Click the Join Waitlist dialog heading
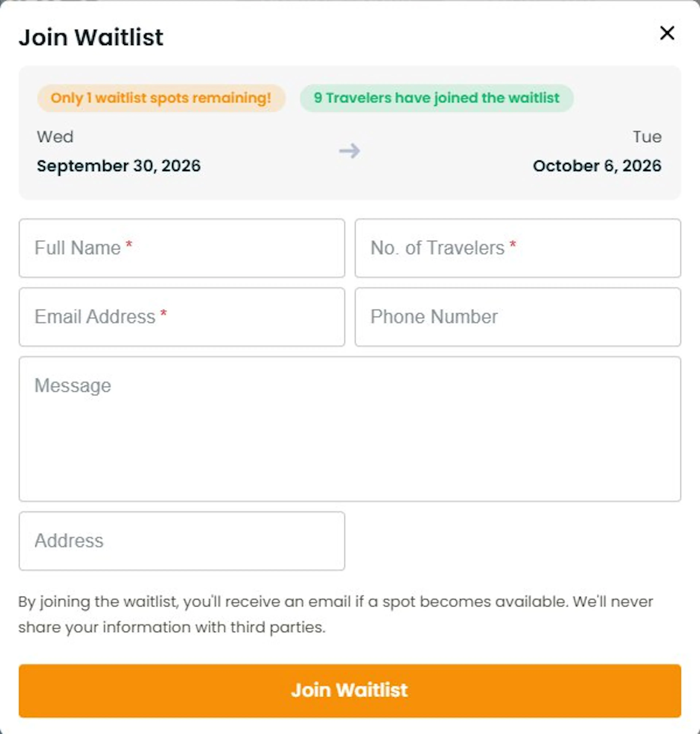Screen dimensions: 700x734 coord(91,37)
